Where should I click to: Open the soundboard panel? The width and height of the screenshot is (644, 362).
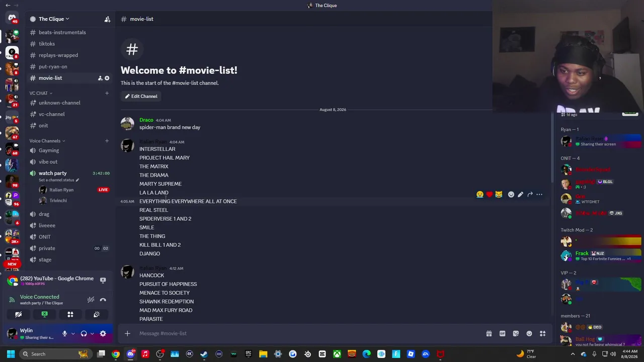click(96, 314)
